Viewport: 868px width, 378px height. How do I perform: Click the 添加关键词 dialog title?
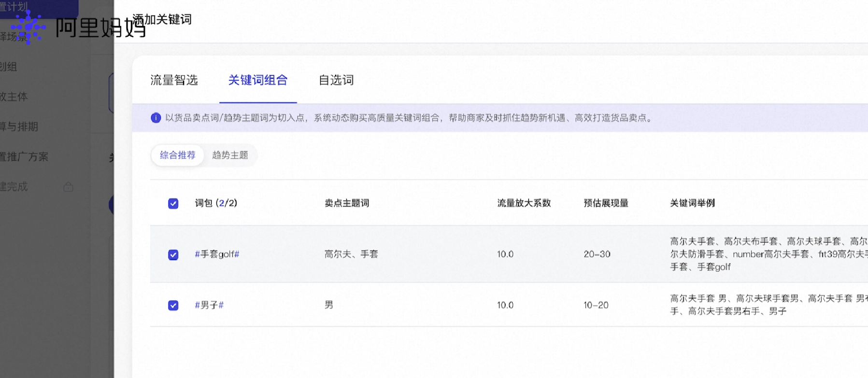(x=162, y=19)
